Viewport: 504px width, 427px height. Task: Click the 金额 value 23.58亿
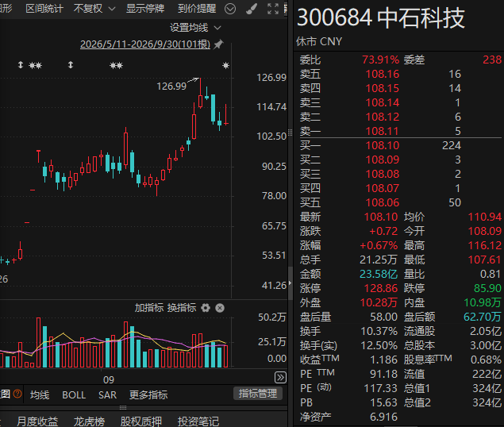click(379, 274)
